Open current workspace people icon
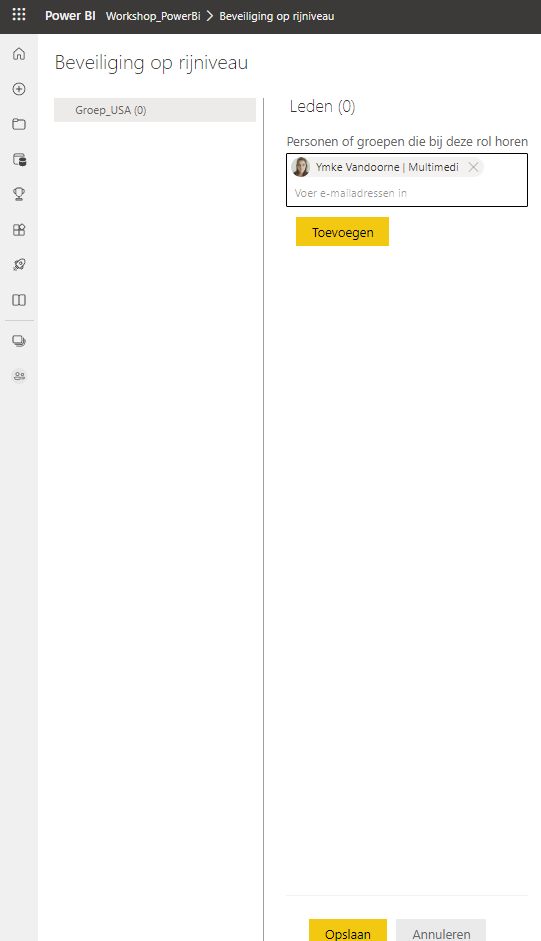This screenshot has height=941, width=541. pos(19,376)
